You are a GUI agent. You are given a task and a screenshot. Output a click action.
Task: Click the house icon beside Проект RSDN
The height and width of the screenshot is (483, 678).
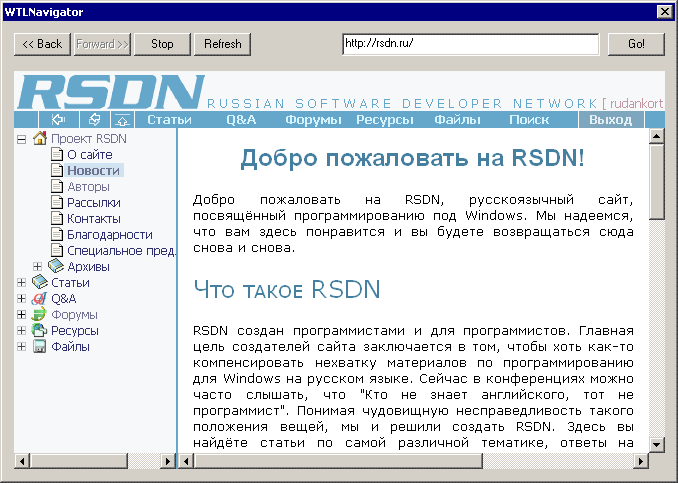(x=40, y=139)
